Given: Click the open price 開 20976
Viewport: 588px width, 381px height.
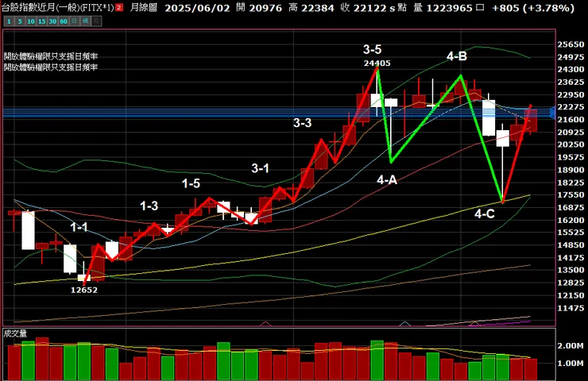Looking at the screenshot, I should pyautogui.click(x=259, y=8).
